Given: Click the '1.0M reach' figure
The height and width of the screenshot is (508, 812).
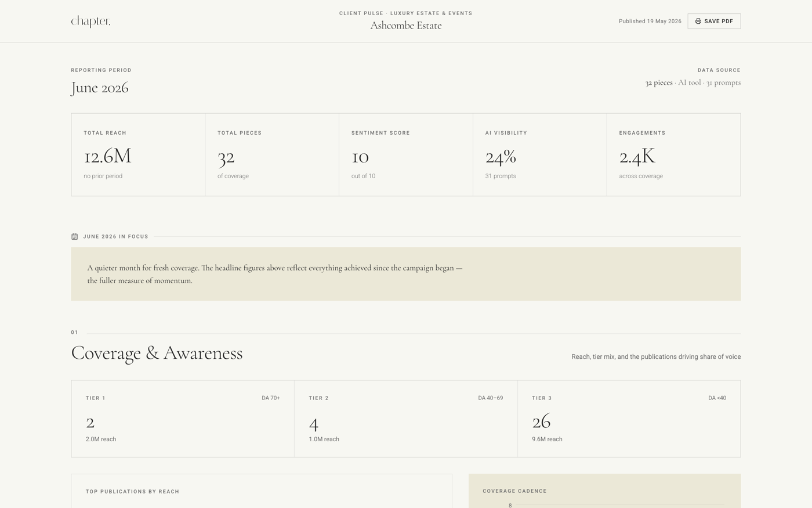Looking at the screenshot, I should [324, 439].
